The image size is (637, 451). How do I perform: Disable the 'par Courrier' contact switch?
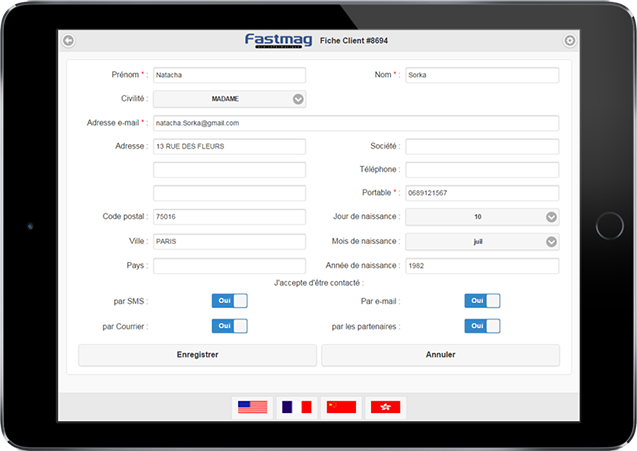[229, 326]
